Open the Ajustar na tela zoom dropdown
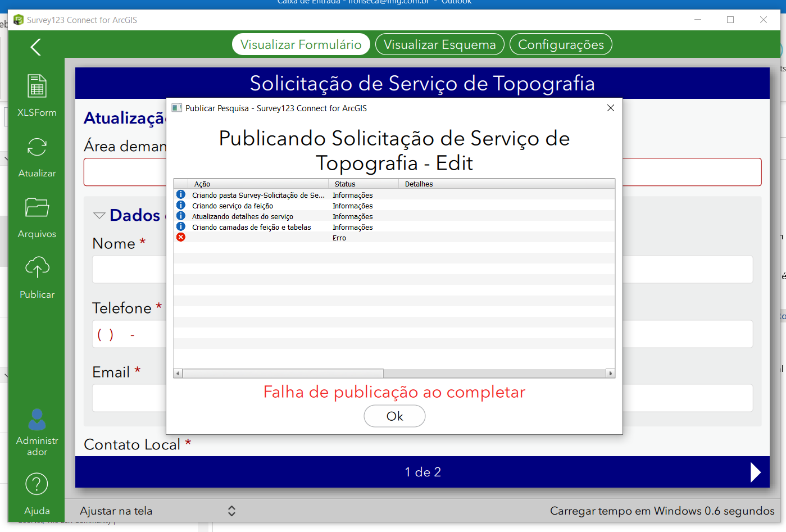Viewport: 786px width, 532px height. coord(157,511)
